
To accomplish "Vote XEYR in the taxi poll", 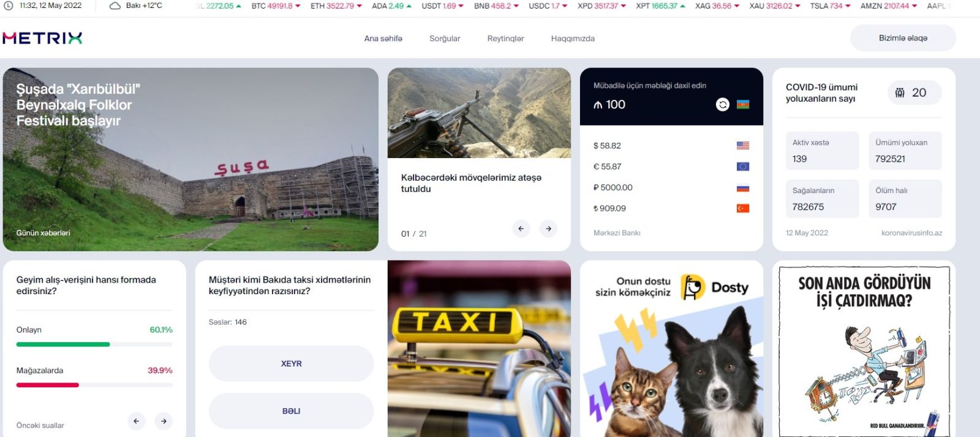I will coord(291,363).
